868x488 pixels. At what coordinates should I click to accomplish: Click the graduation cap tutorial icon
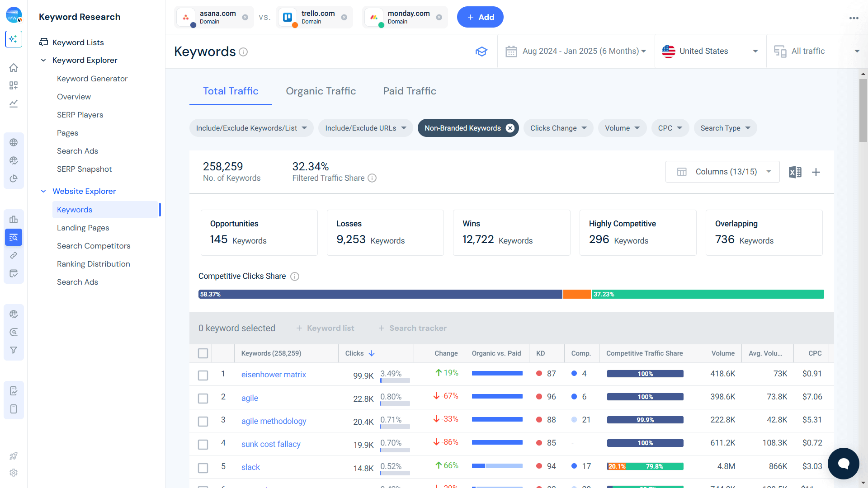pyautogui.click(x=481, y=51)
